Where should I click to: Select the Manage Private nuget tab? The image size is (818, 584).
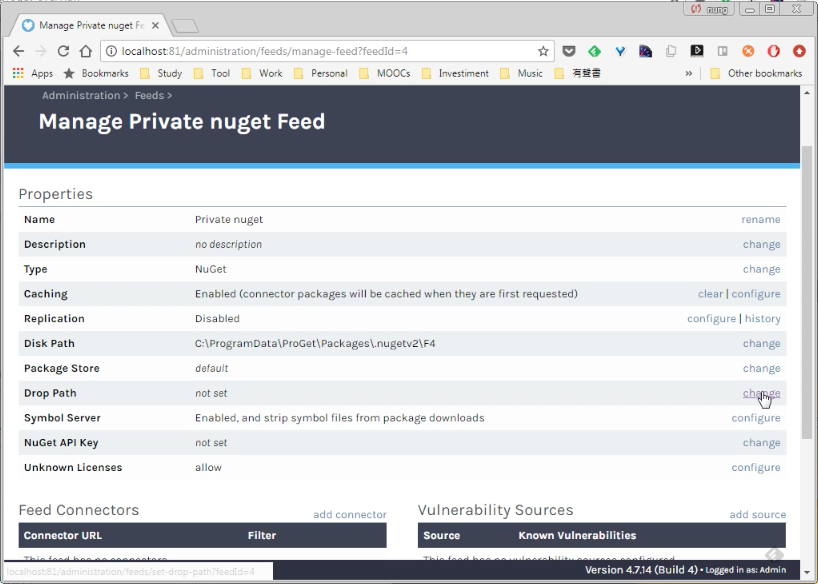pyautogui.click(x=91, y=26)
